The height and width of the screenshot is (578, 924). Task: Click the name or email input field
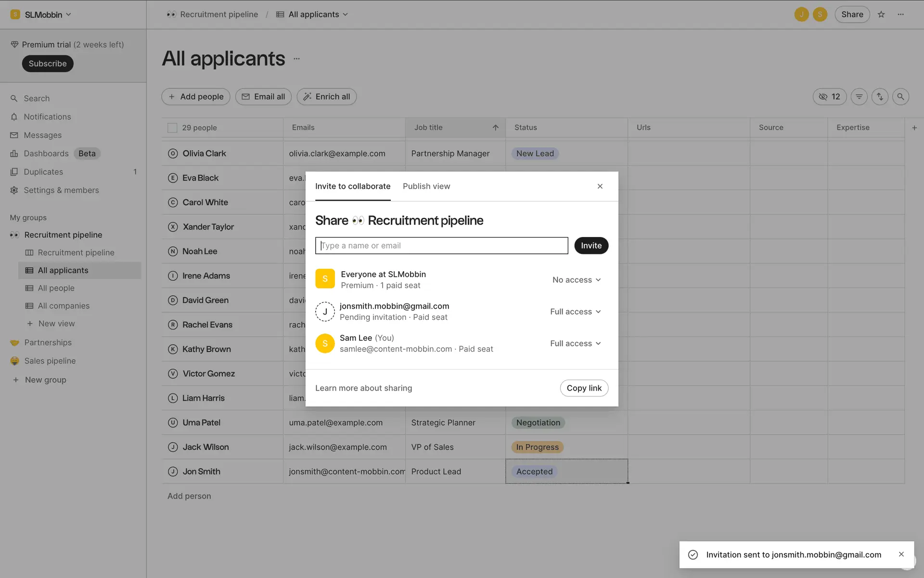tap(441, 246)
